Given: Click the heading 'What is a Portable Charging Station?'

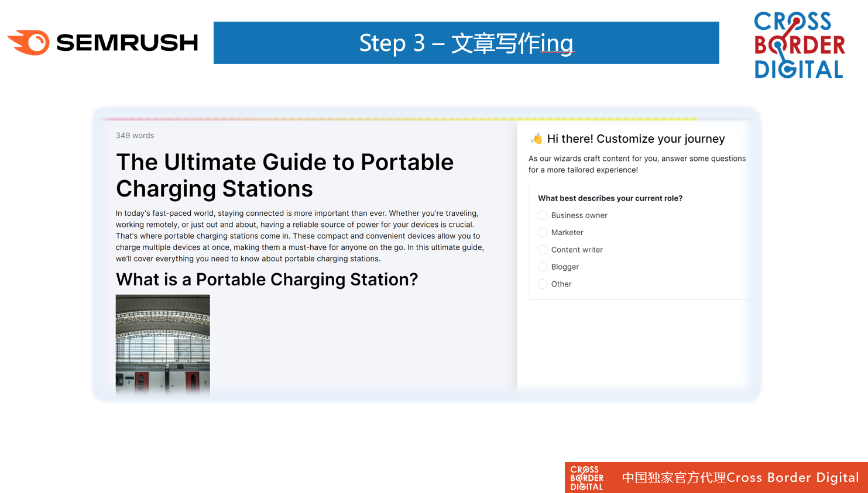Looking at the screenshot, I should tap(267, 280).
